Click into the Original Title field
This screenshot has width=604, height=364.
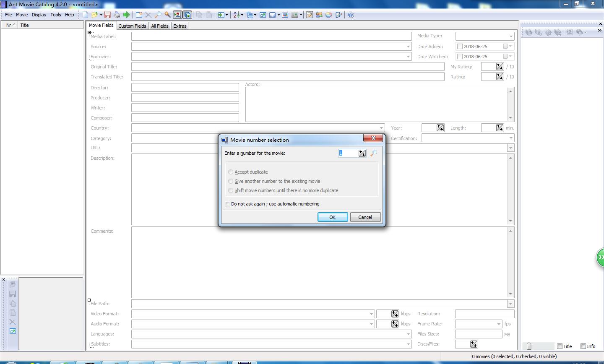click(288, 67)
